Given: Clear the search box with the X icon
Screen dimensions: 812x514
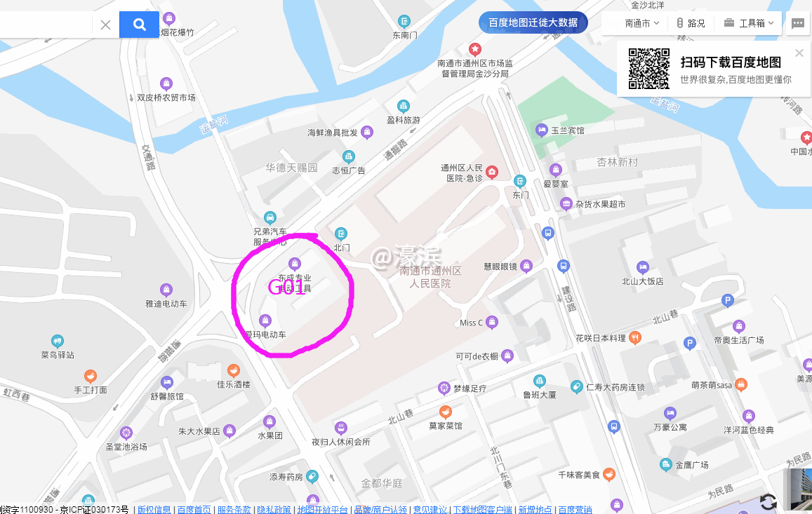Looking at the screenshot, I should coord(106,25).
